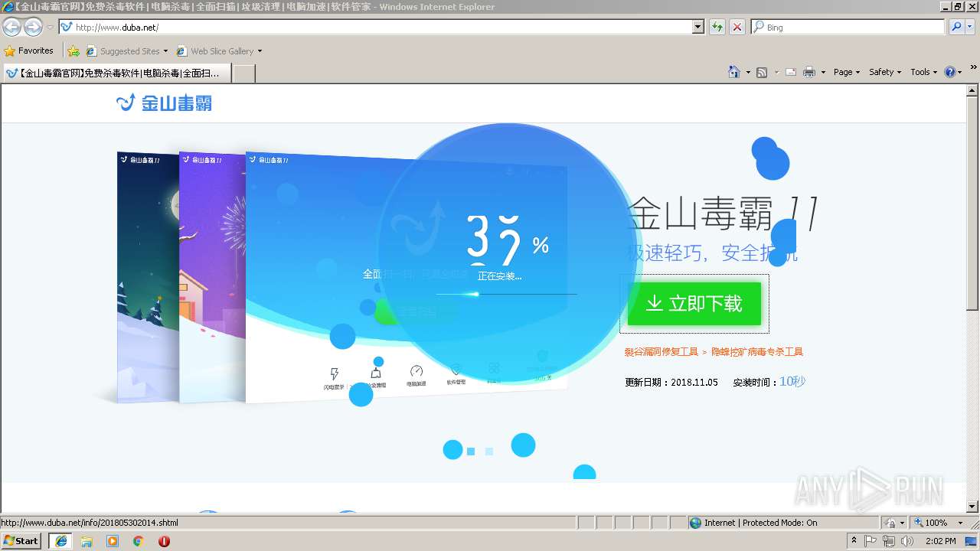Expand the Web Slice Gallery dropdown arrow
Image resolution: width=980 pixels, height=551 pixels.
pyautogui.click(x=260, y=51)
